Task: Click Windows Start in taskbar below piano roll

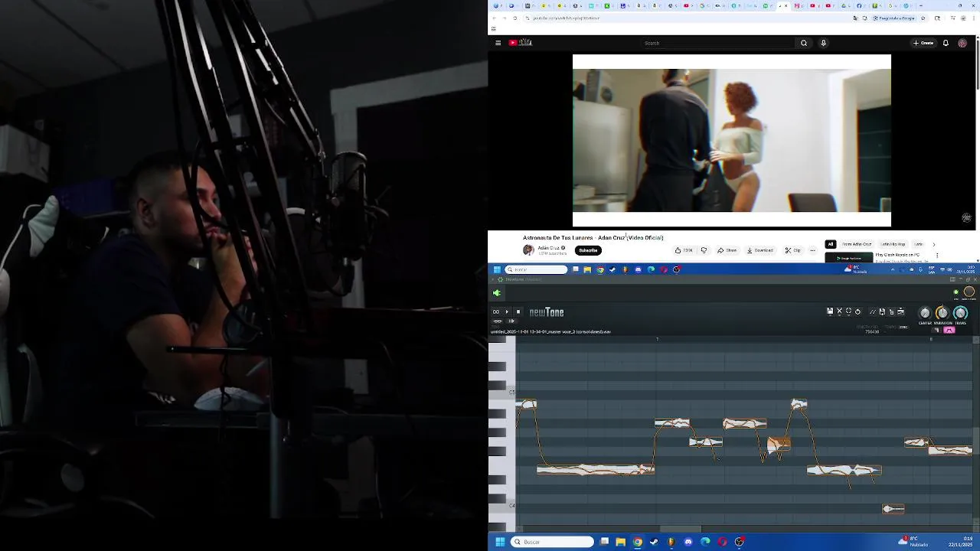Action: [499, 542]
